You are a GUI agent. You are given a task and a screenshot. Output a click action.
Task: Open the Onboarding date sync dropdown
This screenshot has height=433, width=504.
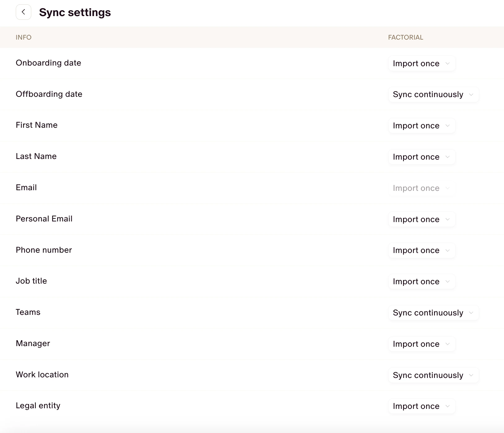421,63
